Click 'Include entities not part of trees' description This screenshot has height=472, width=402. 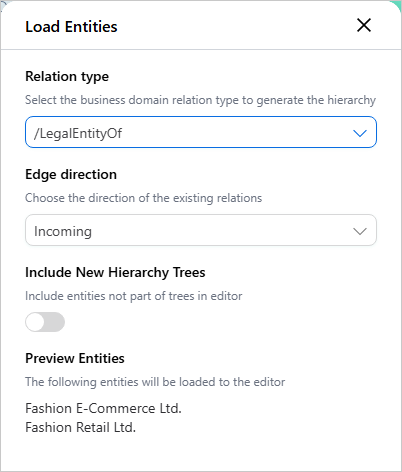tap(134, 296)
